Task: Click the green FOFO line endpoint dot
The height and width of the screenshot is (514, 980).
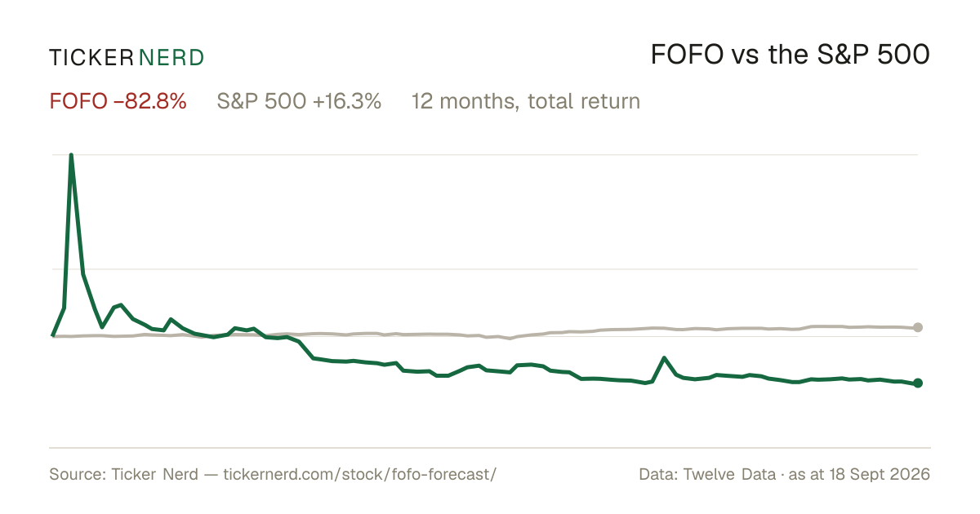Action: tap(918, 383)
